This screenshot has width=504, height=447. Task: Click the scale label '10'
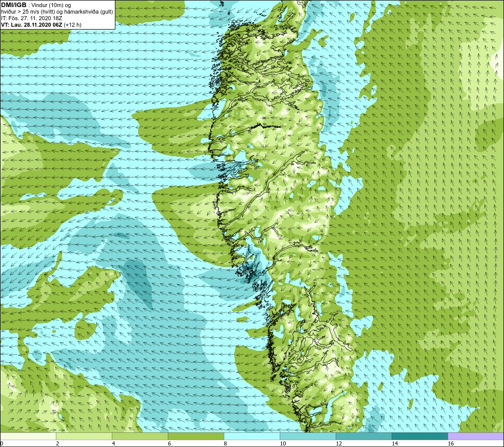point(283,444)
